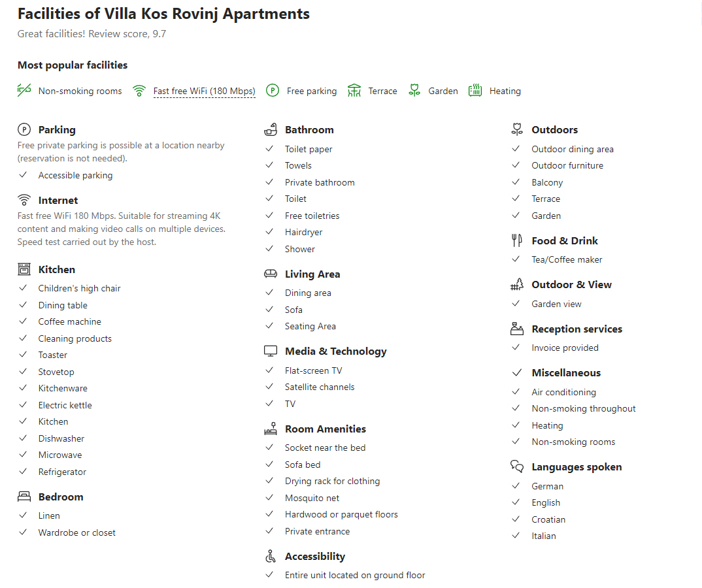Click the Languages spoken speech bubbles icon
The width and height of the screenshot is (702, 588).
pyautogui.click(x=516, y=466)
